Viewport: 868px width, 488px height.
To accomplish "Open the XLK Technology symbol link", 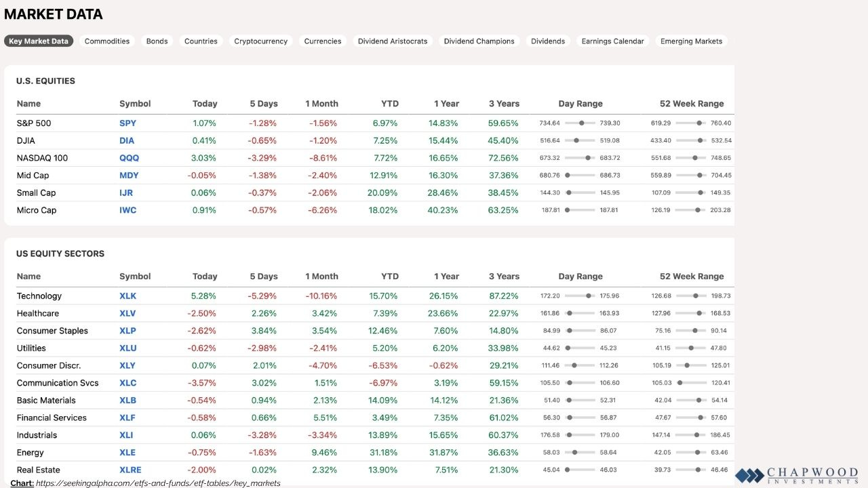I will 128,296.
